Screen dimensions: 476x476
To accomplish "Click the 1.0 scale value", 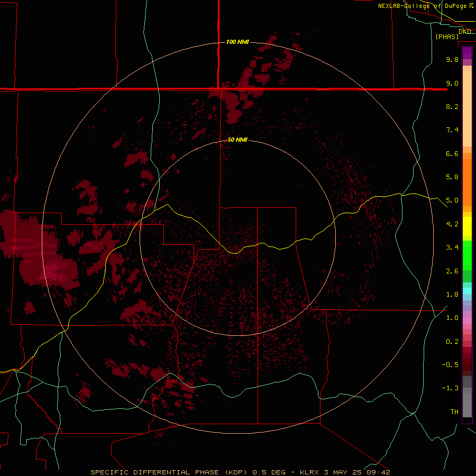I will [x=452, y=318].
